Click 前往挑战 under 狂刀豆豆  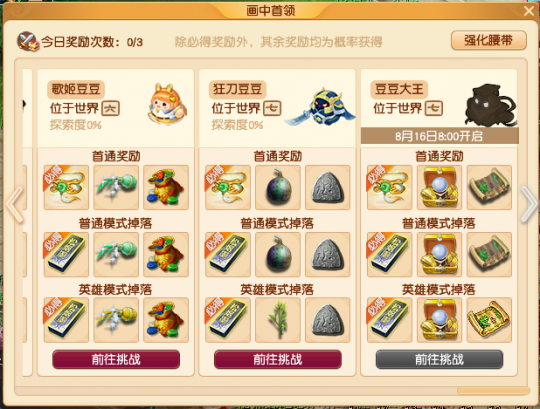278,359
